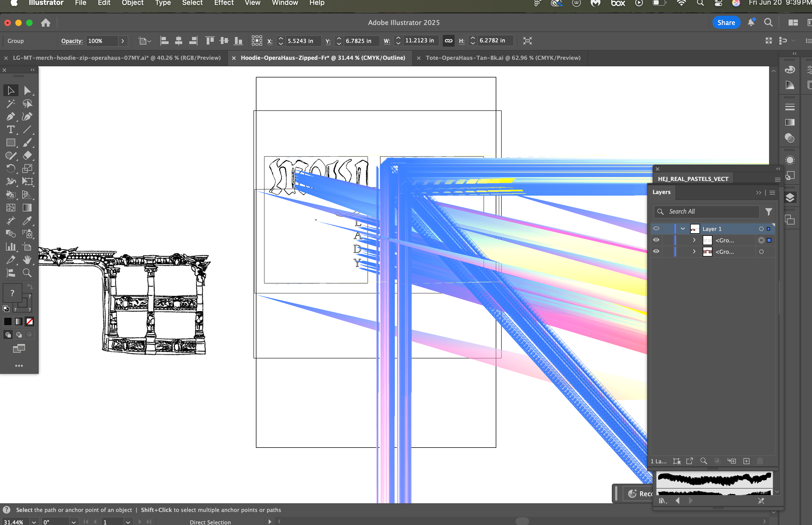This screenshot has width=812, height=525.
Task: Select the Blend tool
Action: click(x=11, y=233)
